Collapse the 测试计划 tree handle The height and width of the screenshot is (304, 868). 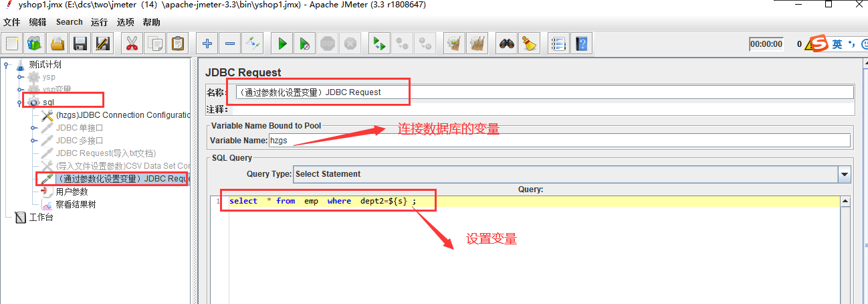pos(7,65)
